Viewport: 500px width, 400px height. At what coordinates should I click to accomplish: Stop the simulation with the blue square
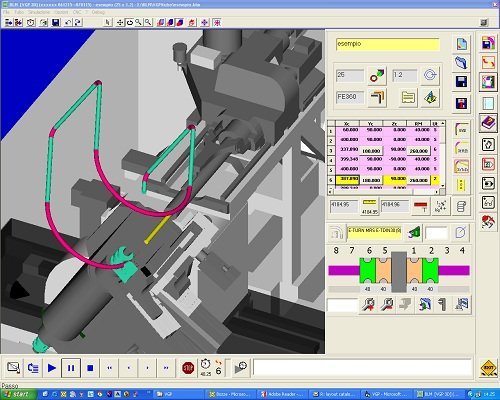point(90,368)
